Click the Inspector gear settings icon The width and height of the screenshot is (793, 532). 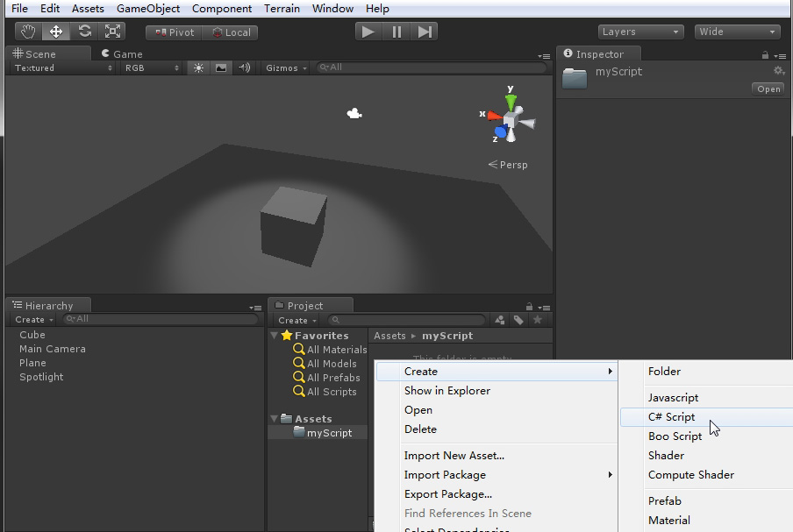pos(778,71)
